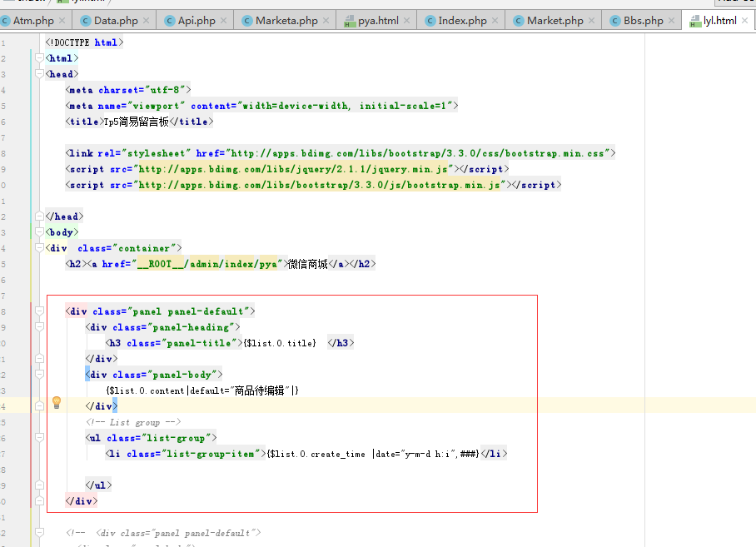Click the __ROOT__/admin/index/pya href value
Screen dimensions: 756x547
click(x=207, y=264)
